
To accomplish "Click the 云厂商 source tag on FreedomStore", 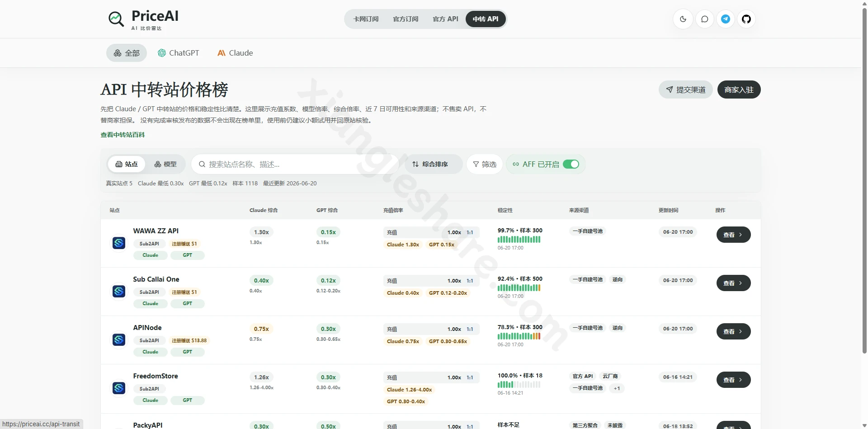I will pyautogui.click(x=610, y=376).
